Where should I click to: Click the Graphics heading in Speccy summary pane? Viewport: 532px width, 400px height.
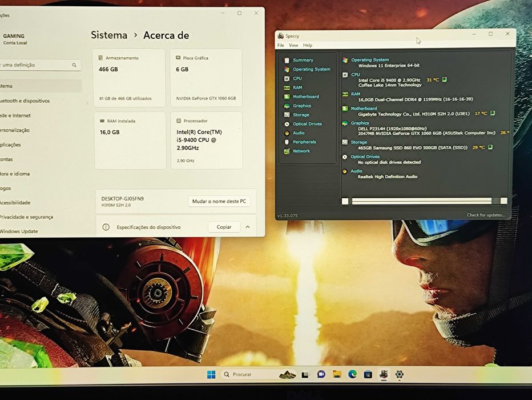360,123
